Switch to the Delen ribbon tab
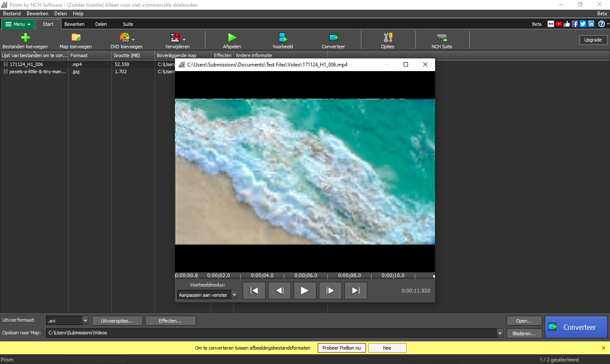 coord(101,24)
